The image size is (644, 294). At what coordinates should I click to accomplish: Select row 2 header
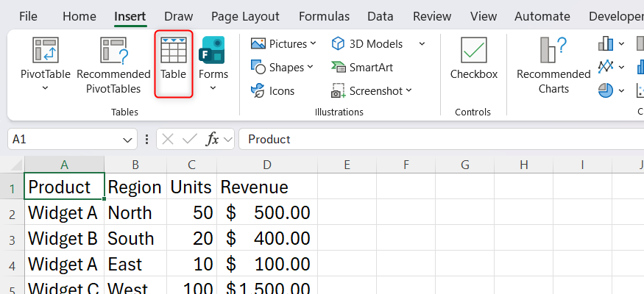point(12,214)
